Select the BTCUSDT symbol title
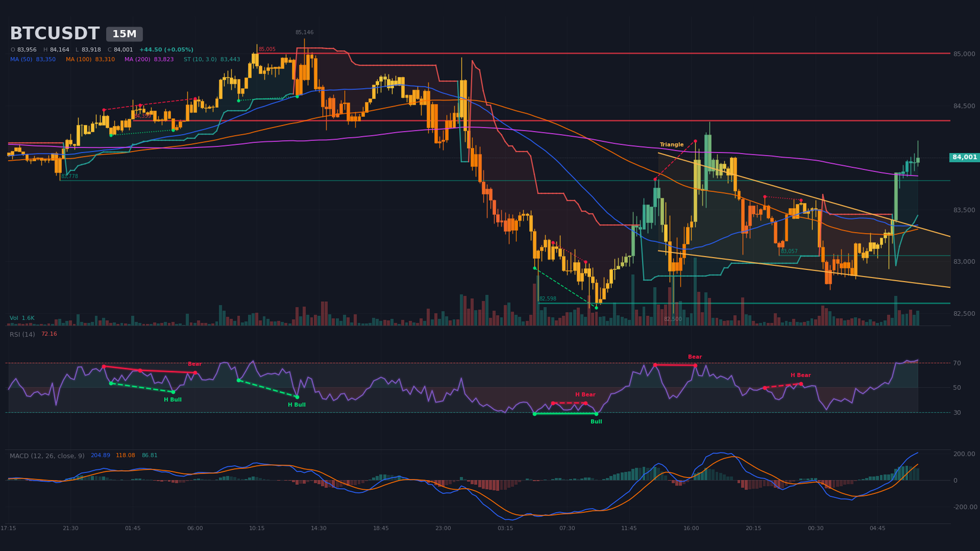980x551 pixels. click(55, 34)
